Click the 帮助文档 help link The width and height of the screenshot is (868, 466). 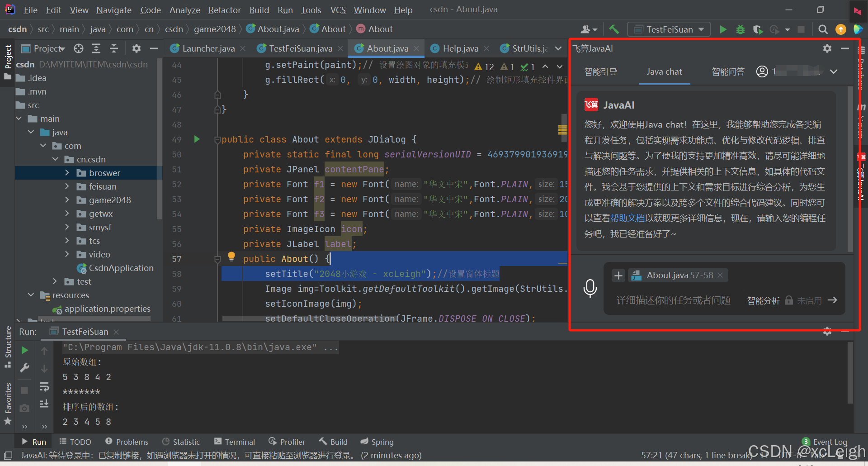627,218
